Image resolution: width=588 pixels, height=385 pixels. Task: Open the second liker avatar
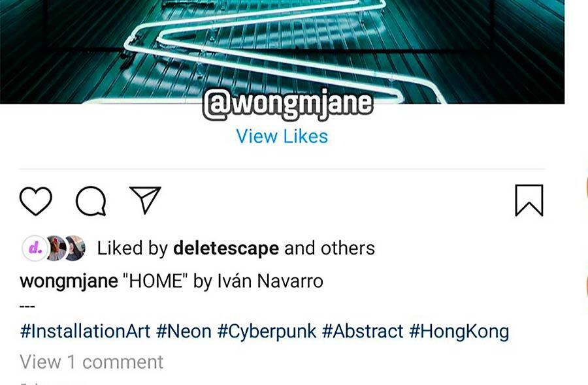click(56, 248)
